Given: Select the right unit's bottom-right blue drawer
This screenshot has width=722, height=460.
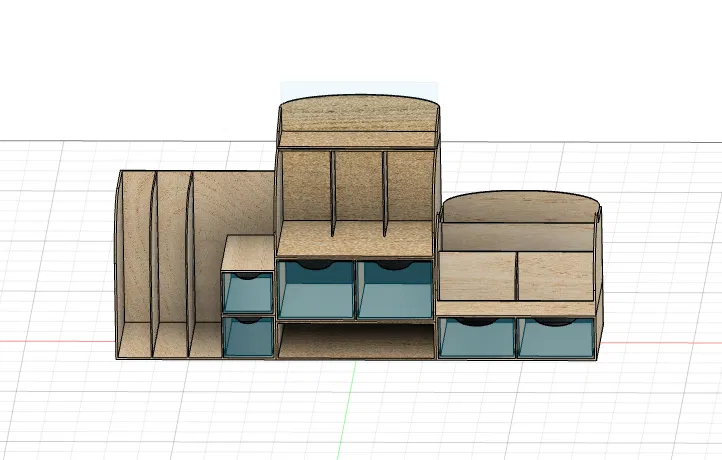Looking at the screenshot, I should point(555,338).
